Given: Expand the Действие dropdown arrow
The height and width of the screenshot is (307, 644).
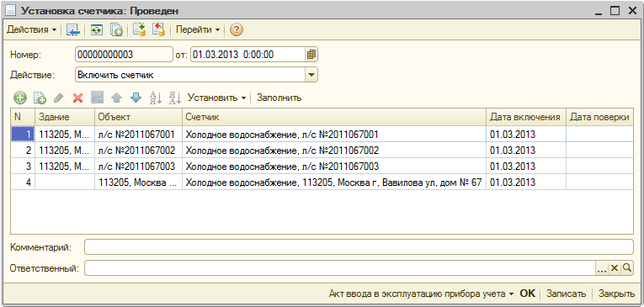Looking at the screenshot, I should pyautogui.click(x=311, y=75).
